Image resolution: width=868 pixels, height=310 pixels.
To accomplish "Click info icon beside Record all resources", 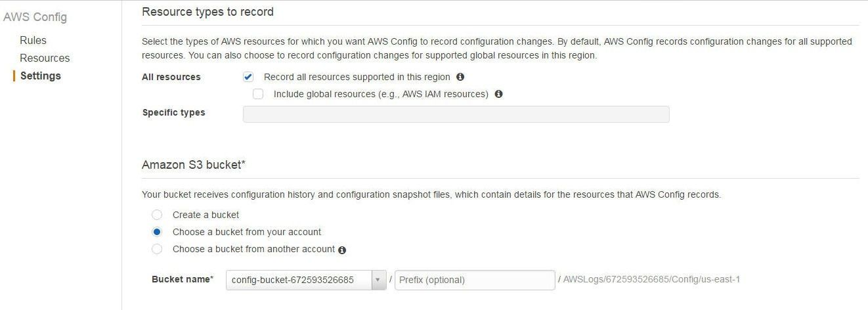I will tap(460, 77).
